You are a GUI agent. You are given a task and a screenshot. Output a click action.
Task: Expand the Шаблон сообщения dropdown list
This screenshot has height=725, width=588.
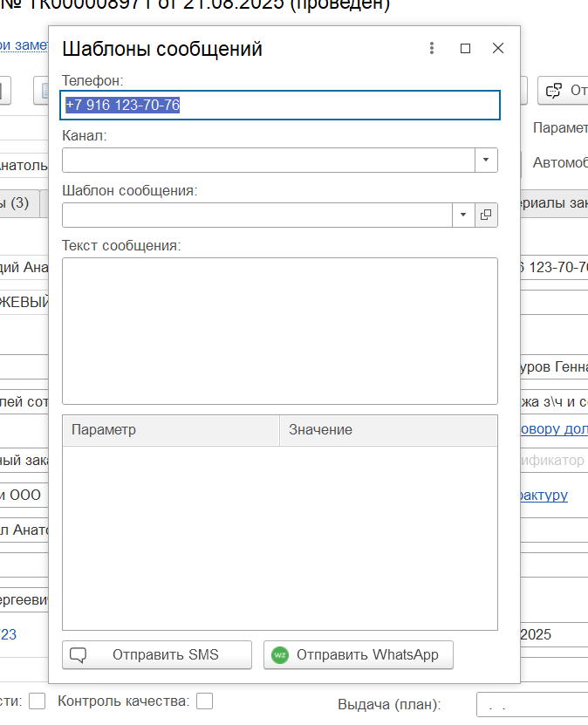[x=463, y=215]
